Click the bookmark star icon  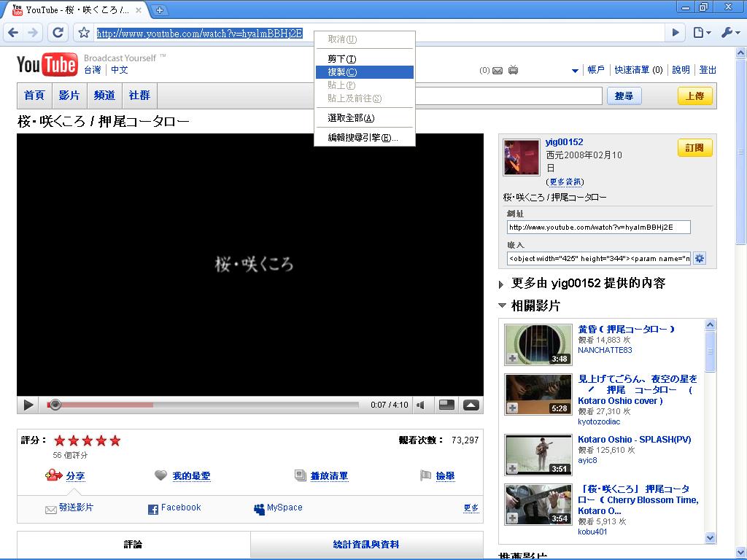pyautogui.click(x=84, y=32)
